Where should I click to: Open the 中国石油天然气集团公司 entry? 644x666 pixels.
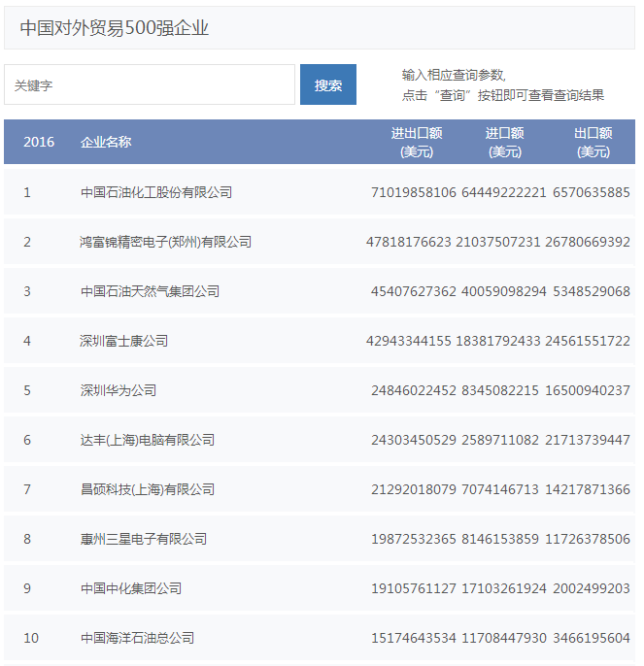(x=150, y=291)
